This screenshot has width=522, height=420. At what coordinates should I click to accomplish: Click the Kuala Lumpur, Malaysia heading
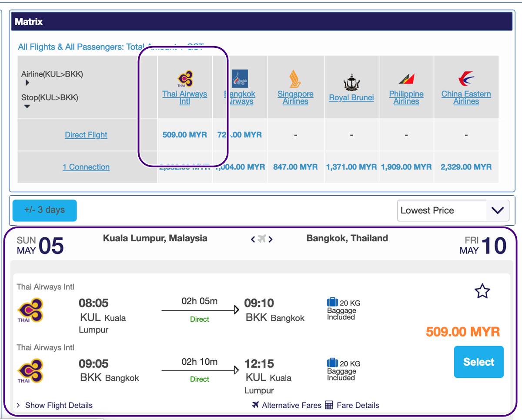click(x=155, y=238)
